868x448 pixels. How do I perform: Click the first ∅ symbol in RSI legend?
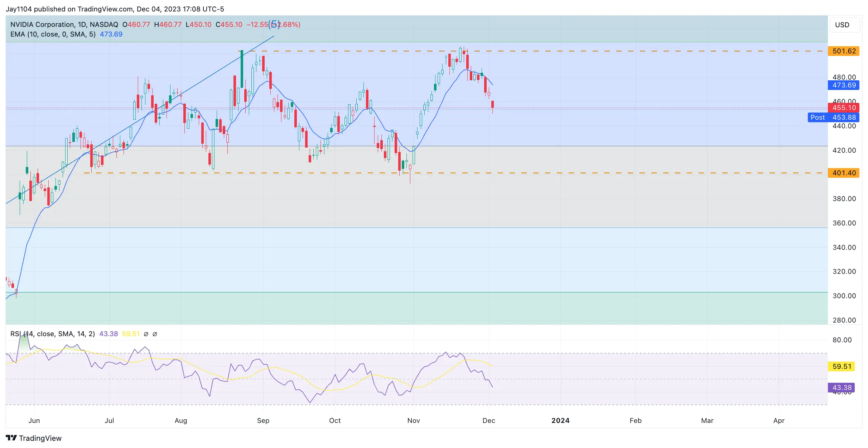point(146,334)
